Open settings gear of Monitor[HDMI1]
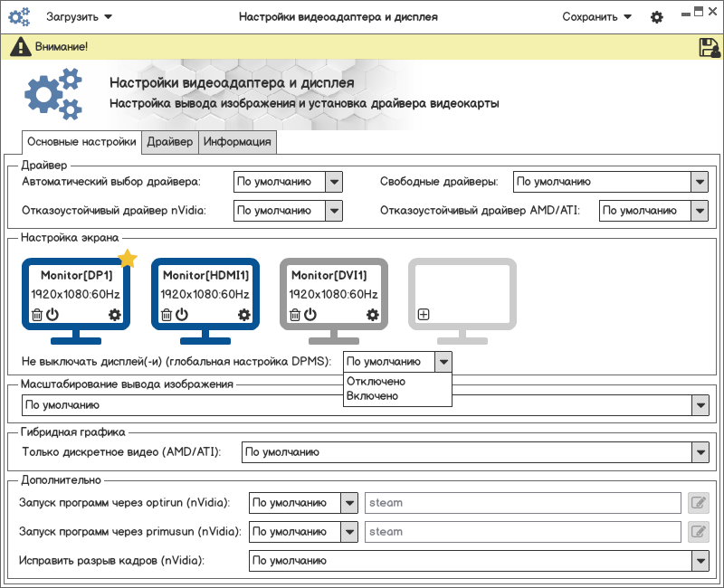 pyautogui.click(x=243, y=315)
